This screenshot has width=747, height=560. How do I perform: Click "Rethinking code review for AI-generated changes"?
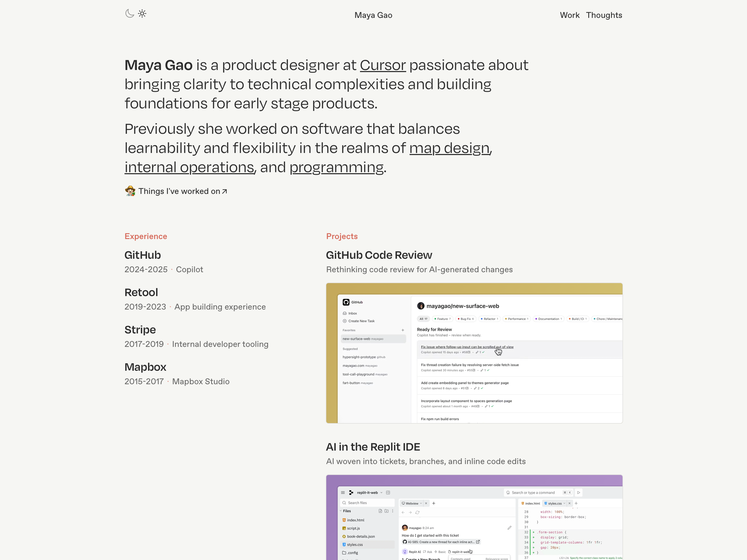click(419, 269)
